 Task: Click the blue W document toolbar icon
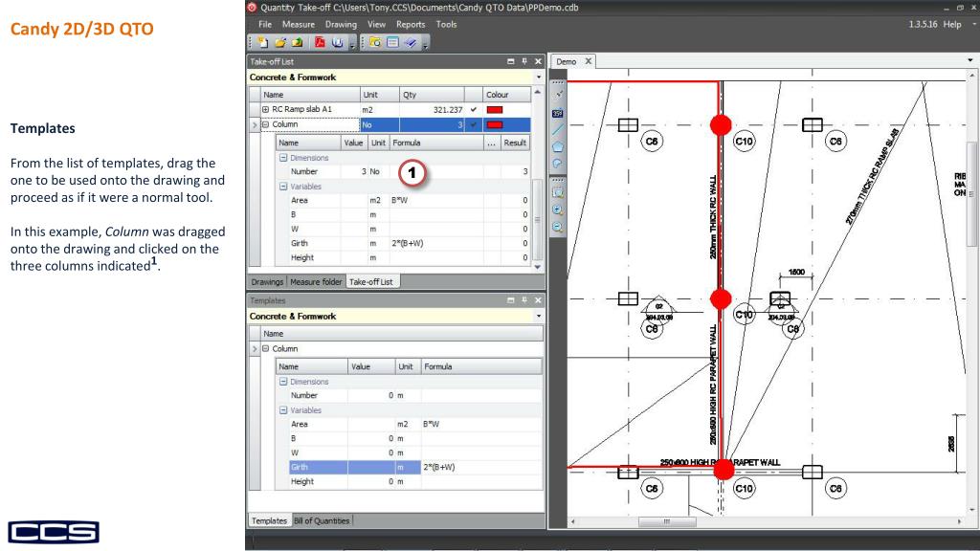click(x=338, y=42)
